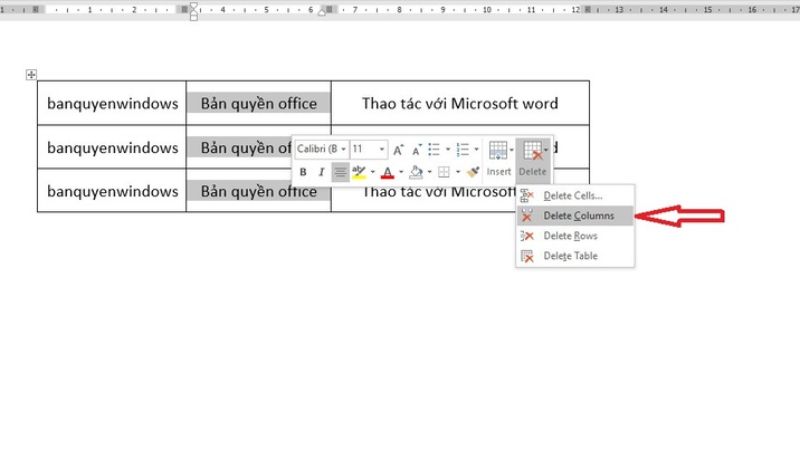The image size is (800, 450).
Task: Click the Delete table button
Action: click(x=533, y=159)
